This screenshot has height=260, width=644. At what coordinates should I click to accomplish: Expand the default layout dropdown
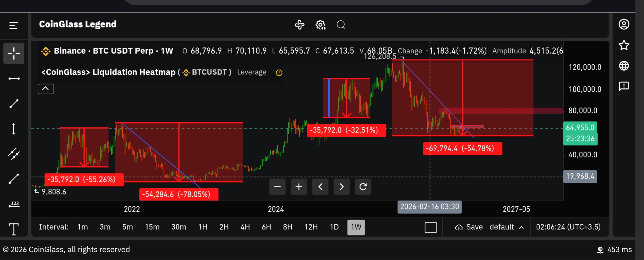tap(506, 227)
